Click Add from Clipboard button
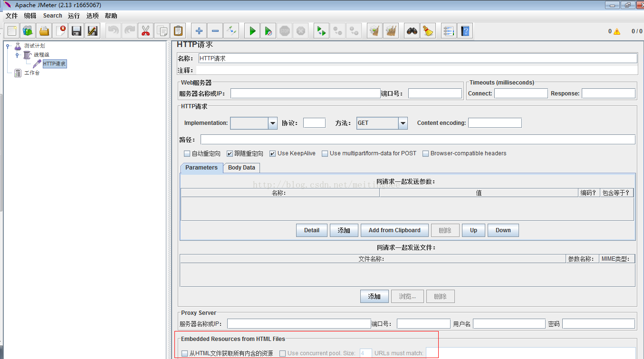The height and width of the screenshot is (359, 644). coord(394,230)
